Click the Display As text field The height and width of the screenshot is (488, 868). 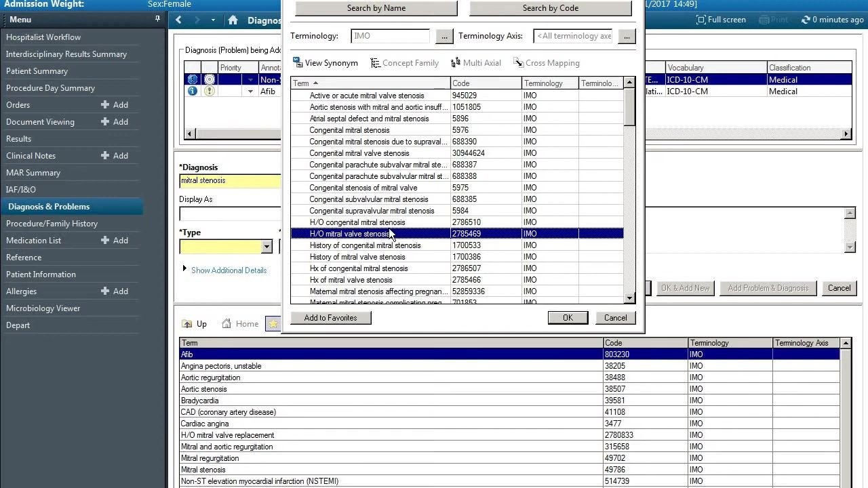[x=230, y=213]
